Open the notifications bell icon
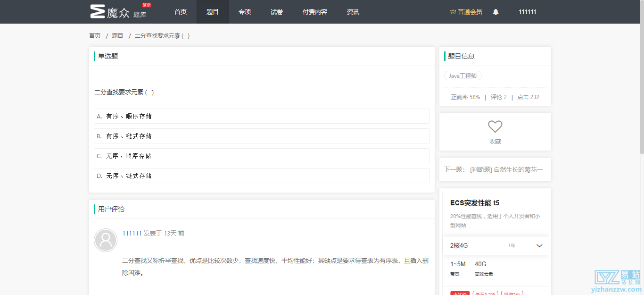Image resolution: width=644 pixels, height=295 pixels. pos(495,12)
